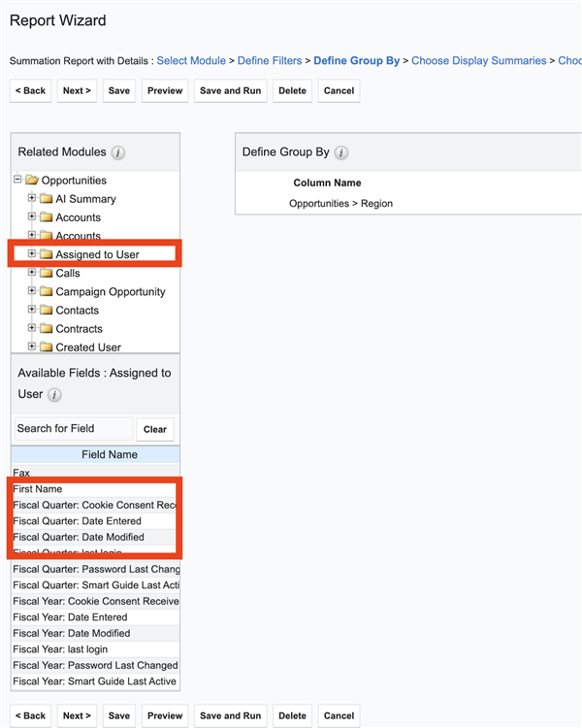
Task: Click the Opportunities open folder icon
Action: pos(31,181)
